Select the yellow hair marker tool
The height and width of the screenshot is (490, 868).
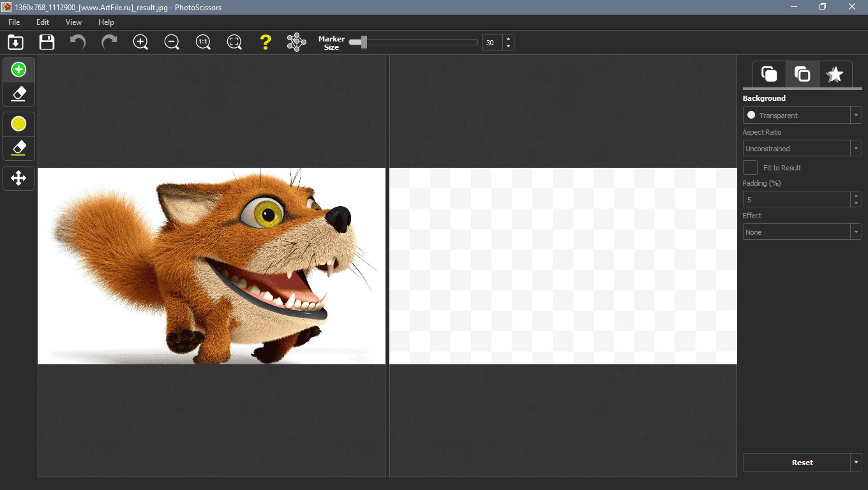coord(19,124)
